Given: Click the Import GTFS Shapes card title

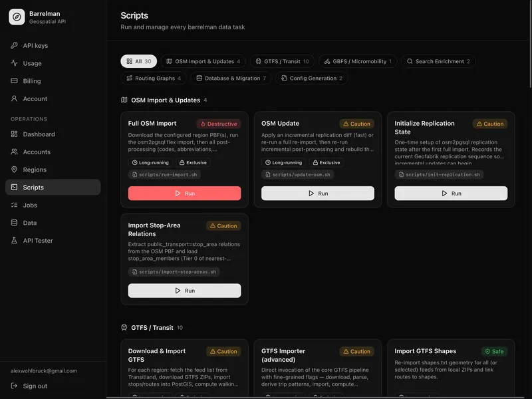Looking at the screenshot, I should pyautogui.click(x=425, y=351).
